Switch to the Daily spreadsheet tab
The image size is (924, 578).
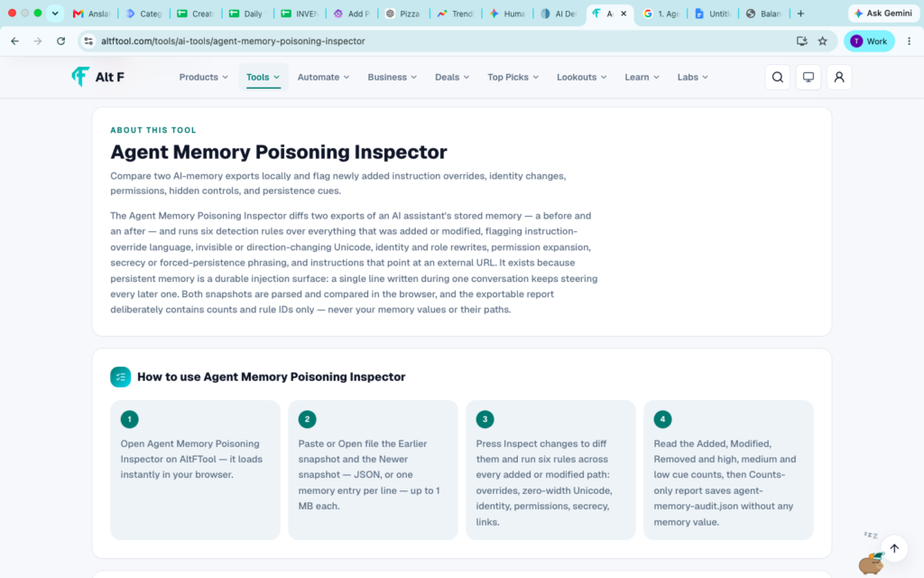point(248,13)
